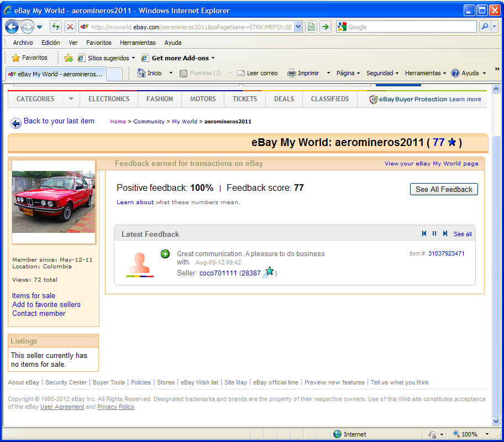Expand the address bar history dropdown
Viewport: 504px width, 442px height.
point(298,27)
